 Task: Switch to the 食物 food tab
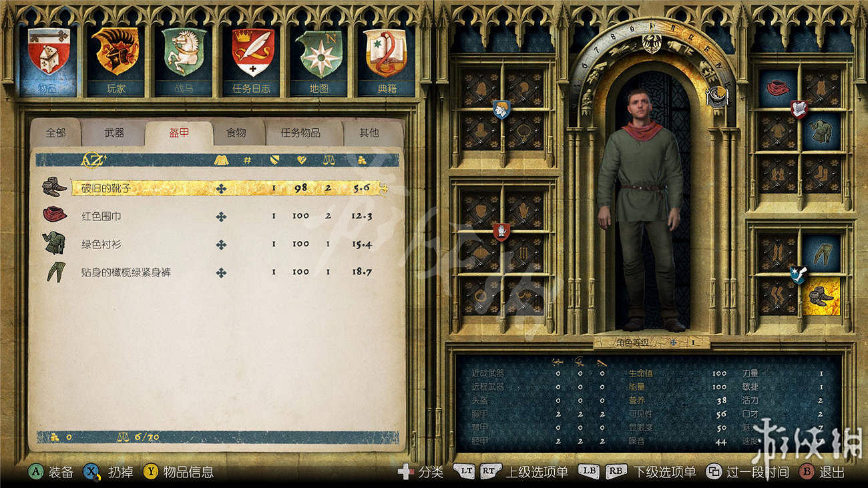coord(236,133)
